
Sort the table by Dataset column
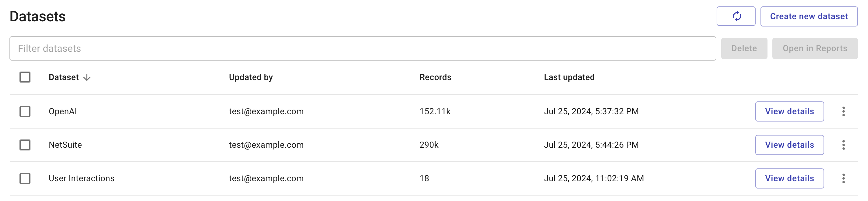tap(64, 77)
